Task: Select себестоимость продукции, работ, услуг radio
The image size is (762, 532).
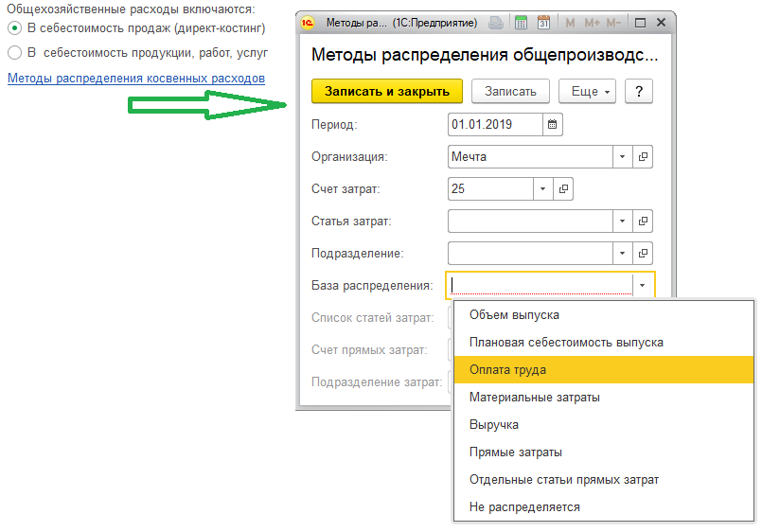Action: pos(14,52)
